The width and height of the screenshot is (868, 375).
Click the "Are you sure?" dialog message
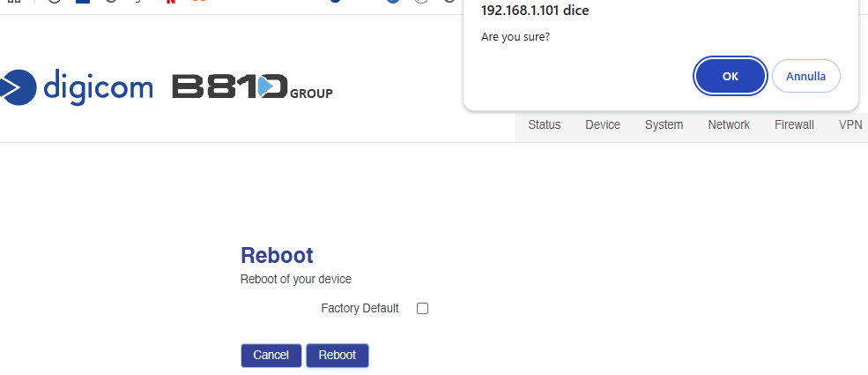[x=515, y=37]
